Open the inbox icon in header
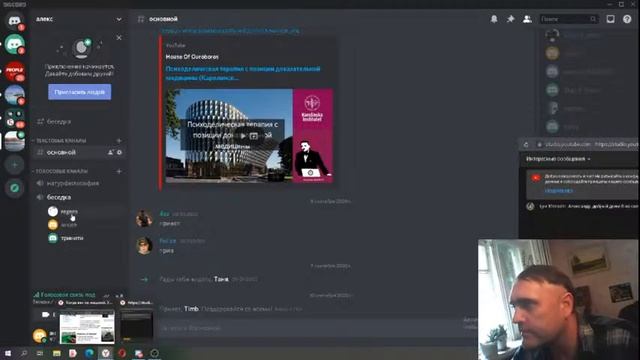Image resolution: width=640 pixels, height=360 pixels. point(610,19)
